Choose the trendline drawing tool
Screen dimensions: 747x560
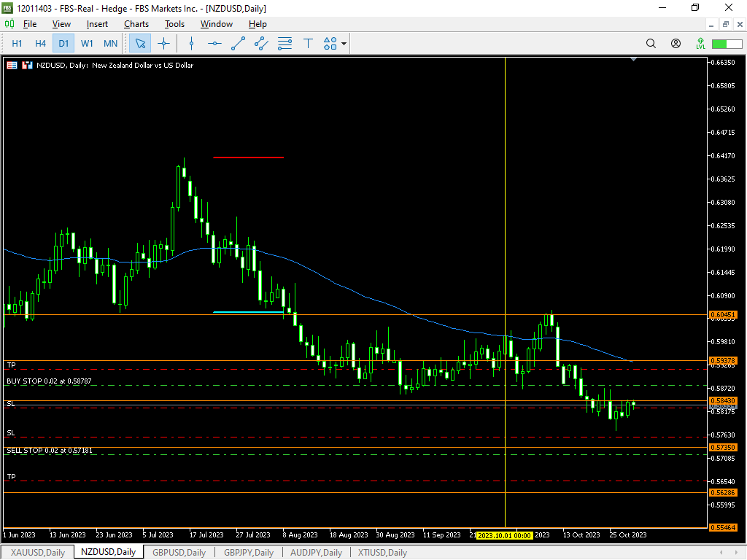click(238, 44)
